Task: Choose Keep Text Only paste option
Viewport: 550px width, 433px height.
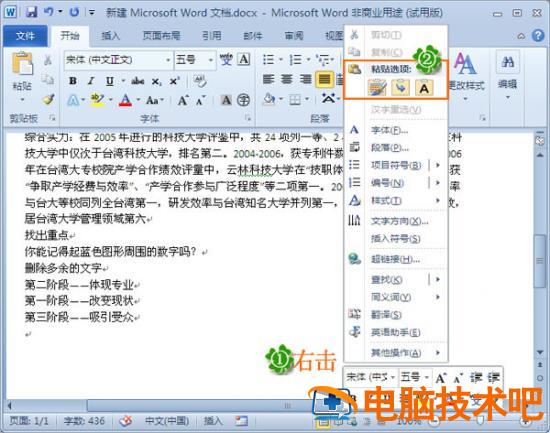Action: pos(424,87)
